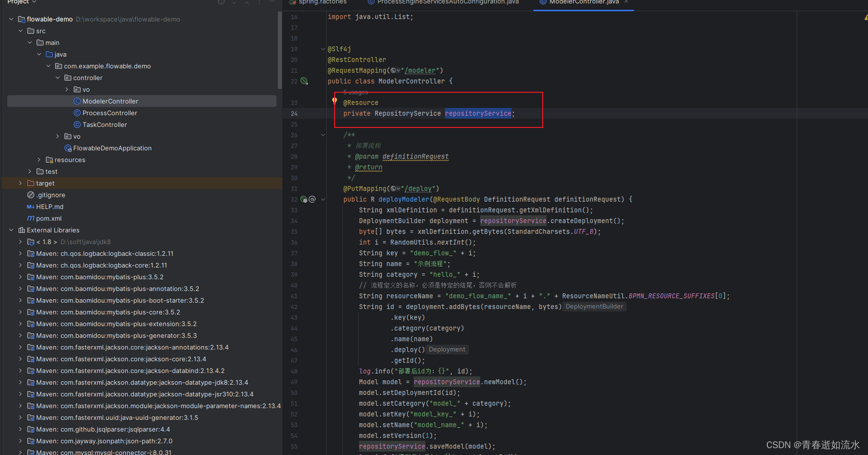Click the Spring bean gutter icon on line 22
Image resolution: width=868 pixels, height=455 pixels.
pos(304,81)
